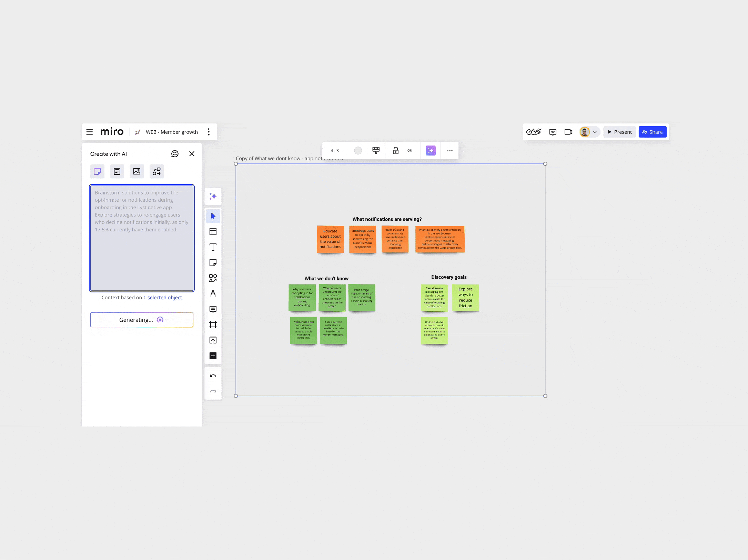Toggle frame visibility eye icon
748x560 pixels.
pyautogui.click(x=410, y=151)
